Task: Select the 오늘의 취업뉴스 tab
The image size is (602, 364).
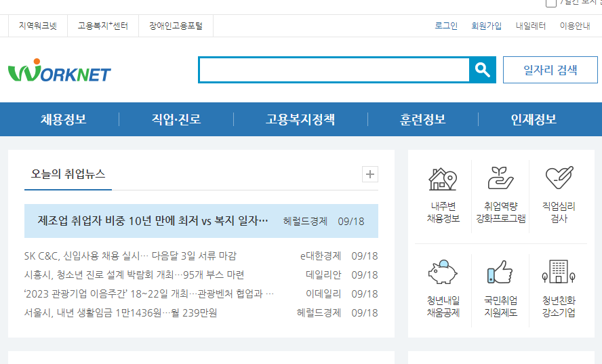Action: tap(68, 174)
